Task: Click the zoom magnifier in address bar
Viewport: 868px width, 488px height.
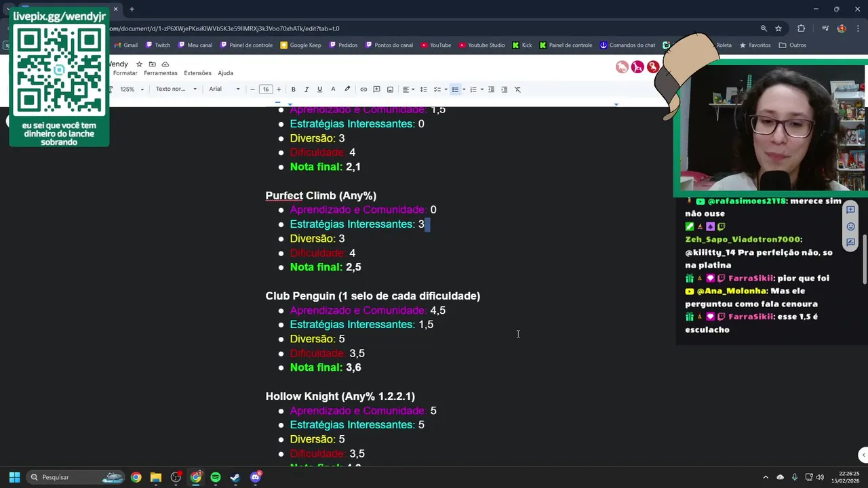Action: pos(764,28)
